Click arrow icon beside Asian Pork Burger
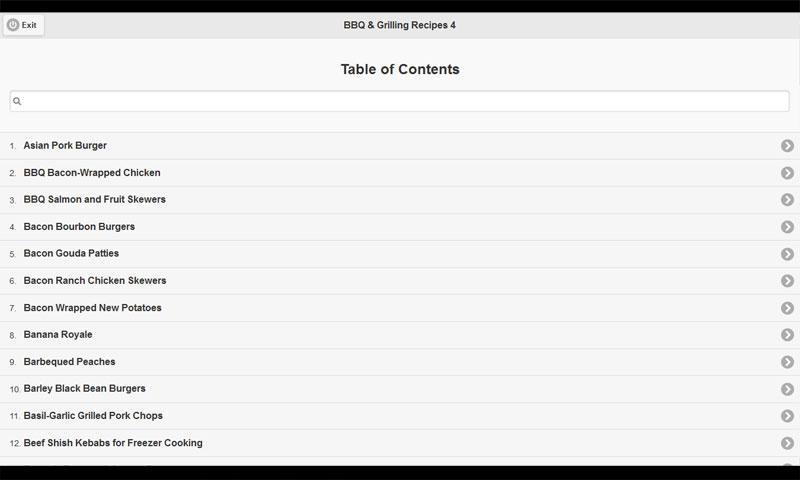 click(x=787, y=146)
